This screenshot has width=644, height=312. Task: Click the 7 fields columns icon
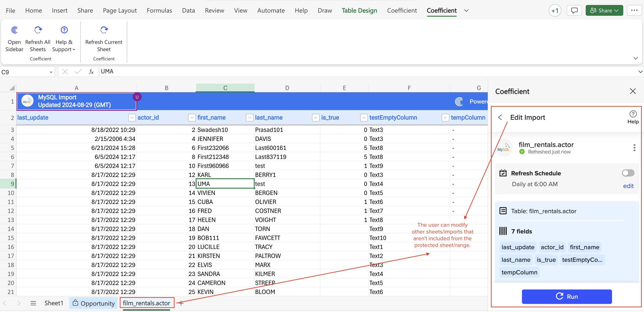pos(503,231)
